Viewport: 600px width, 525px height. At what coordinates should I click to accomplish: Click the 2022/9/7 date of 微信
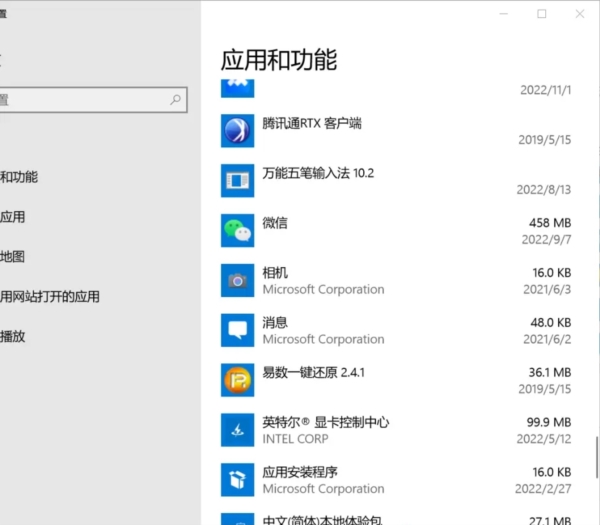(546, 240)
